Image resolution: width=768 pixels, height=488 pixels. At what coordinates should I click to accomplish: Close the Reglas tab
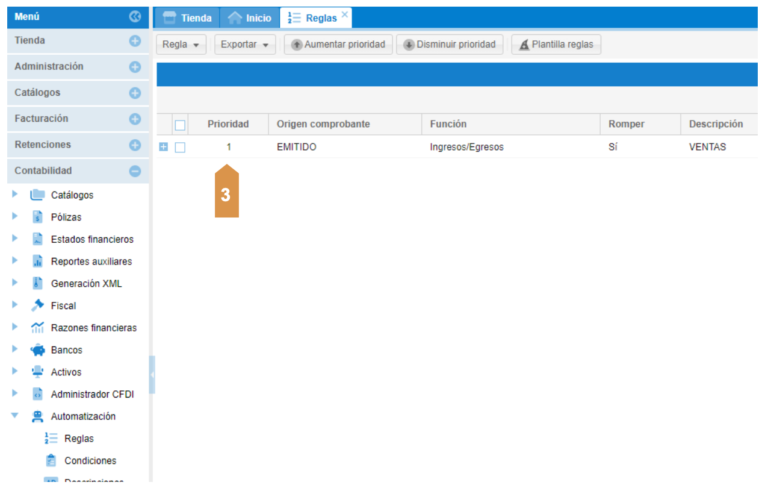click(345, 14)
